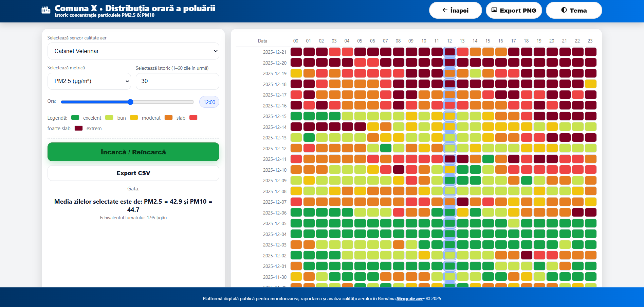Image resolution: width=644 pixels, height=307 pixels.
Task: Expand the PM2.5 metric dropdown
Action: point(89,81)
